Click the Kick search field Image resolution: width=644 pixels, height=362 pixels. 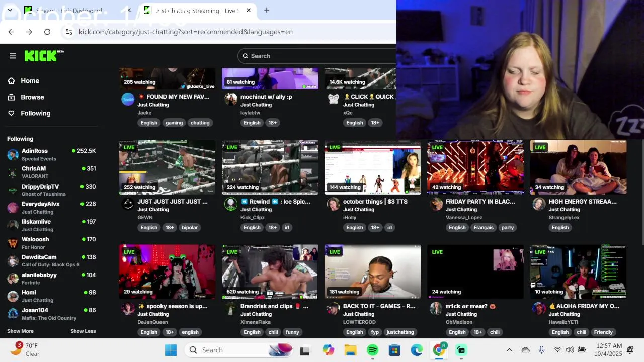coord(317,56)
